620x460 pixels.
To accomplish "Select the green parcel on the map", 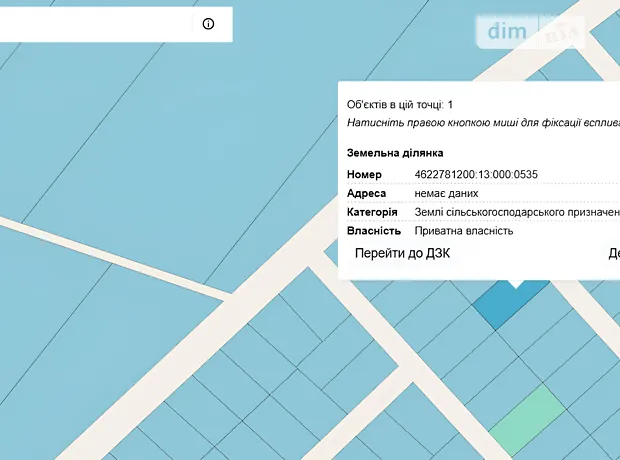I will tap(527, 416).
